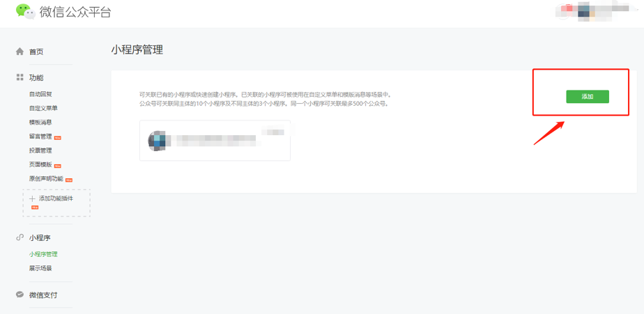Select 小程序 section heading
This screenshot has height=314, width=644.
coord(40,237)
